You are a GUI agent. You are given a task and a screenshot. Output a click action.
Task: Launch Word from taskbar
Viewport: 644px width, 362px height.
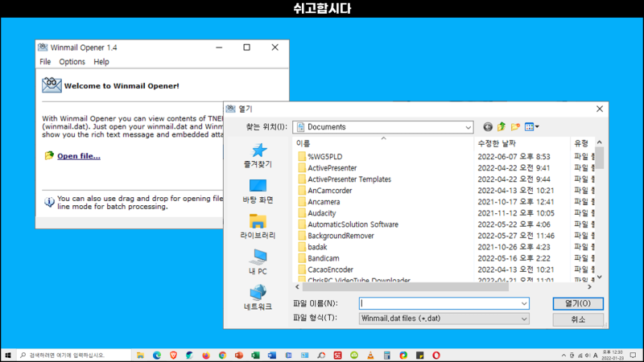(x=272, y=355)
